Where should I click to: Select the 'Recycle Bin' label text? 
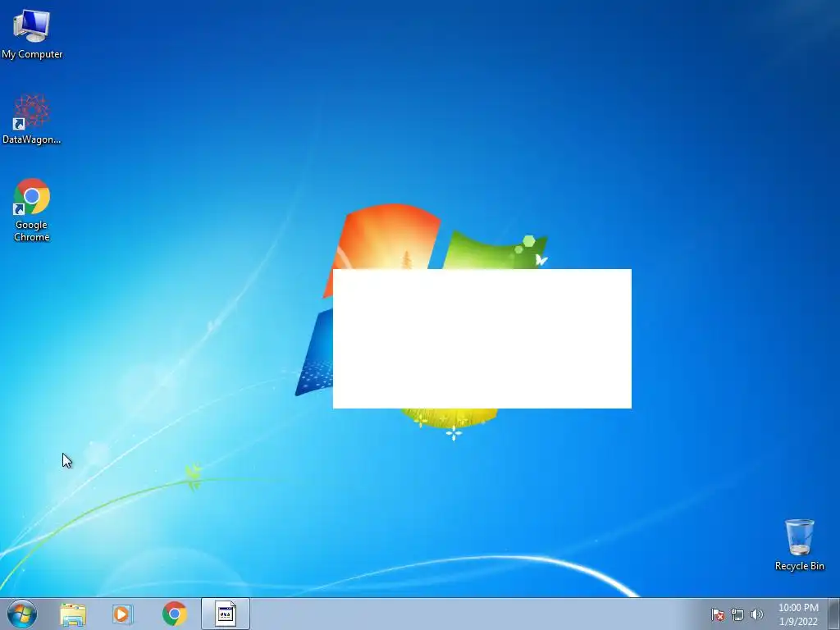pyautogui.click(x=799, y=566)
